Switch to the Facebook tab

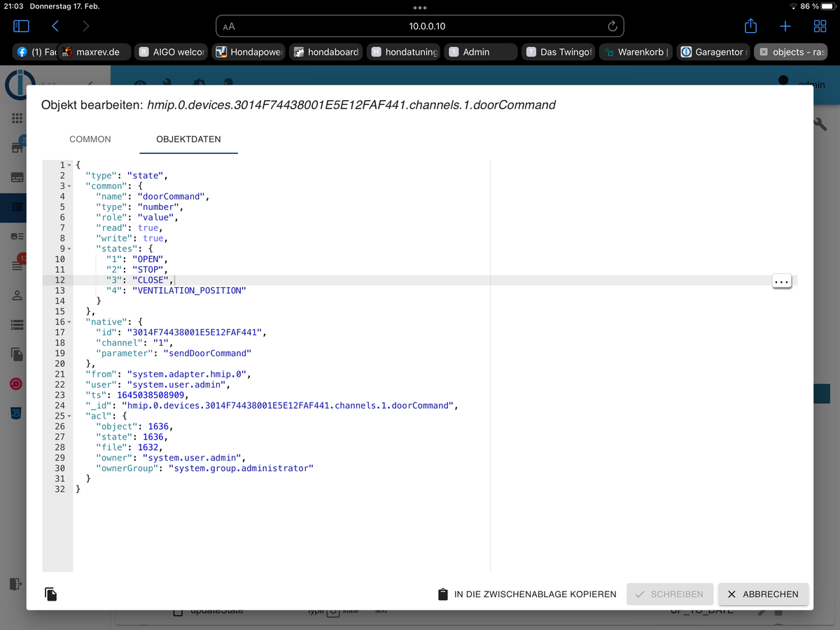click(x=35, y=52)
